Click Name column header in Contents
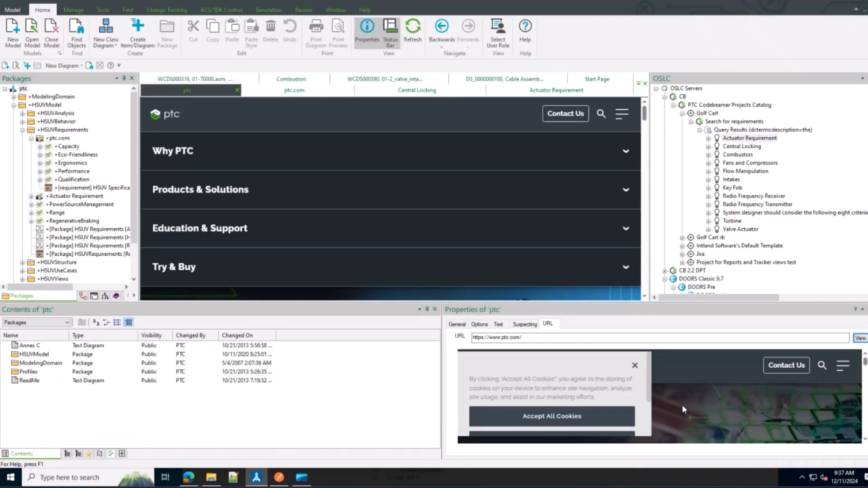The width and height of the screenshot is (868, 488). (x=35, y=335)
